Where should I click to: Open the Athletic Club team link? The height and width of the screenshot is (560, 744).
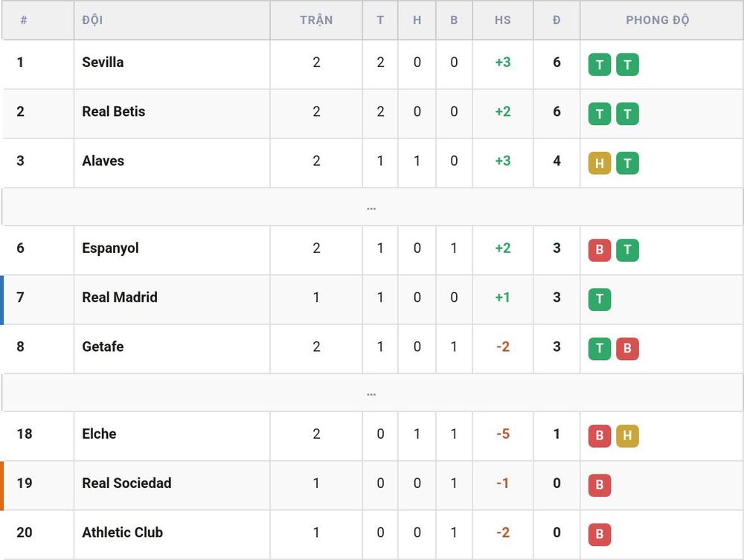click(123, 532)
